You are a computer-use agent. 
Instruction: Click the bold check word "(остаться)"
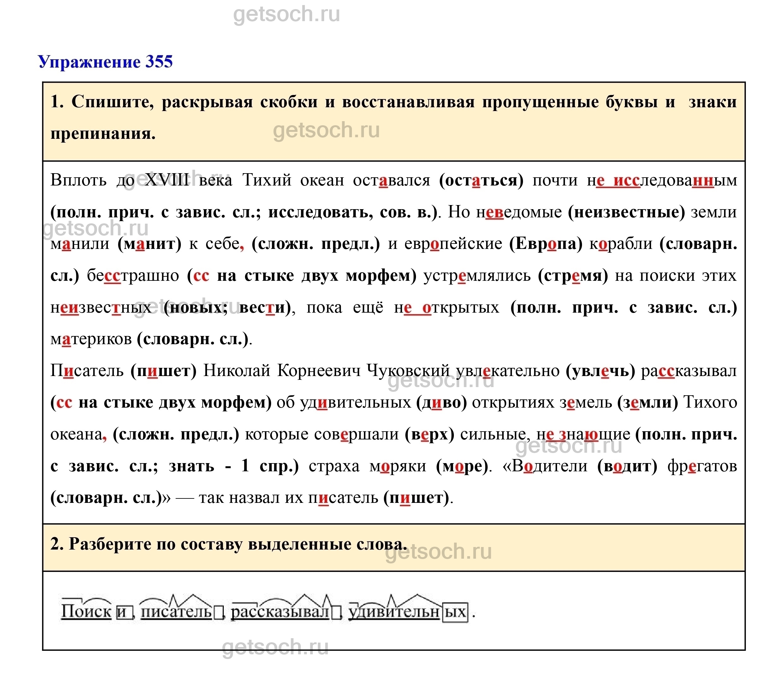pos(481,180)
